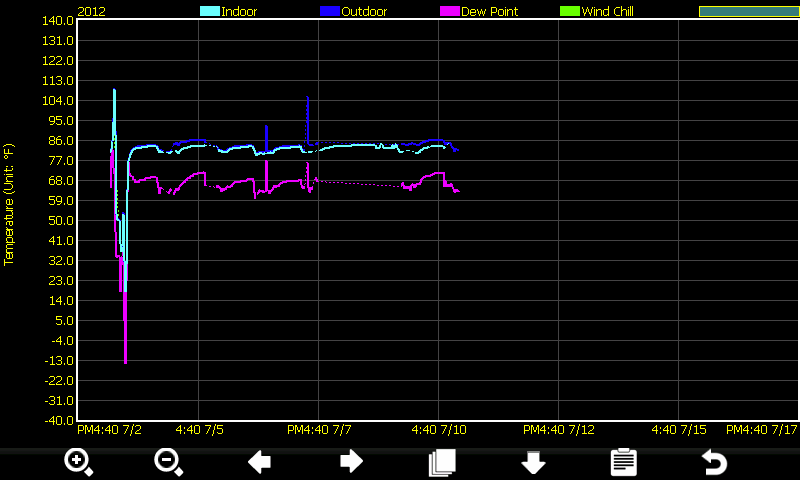
Task: Click the stacked pages icon
Action: tap(441, 461)
